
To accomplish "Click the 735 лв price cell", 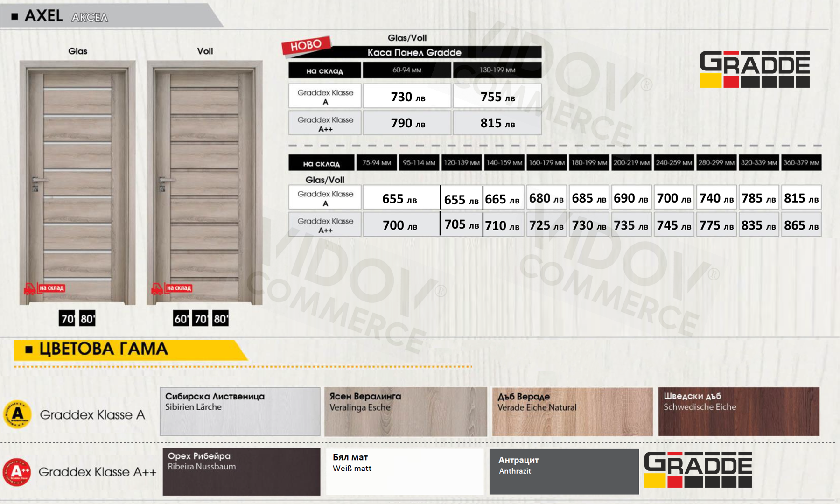I will click(x=631, y=224).
